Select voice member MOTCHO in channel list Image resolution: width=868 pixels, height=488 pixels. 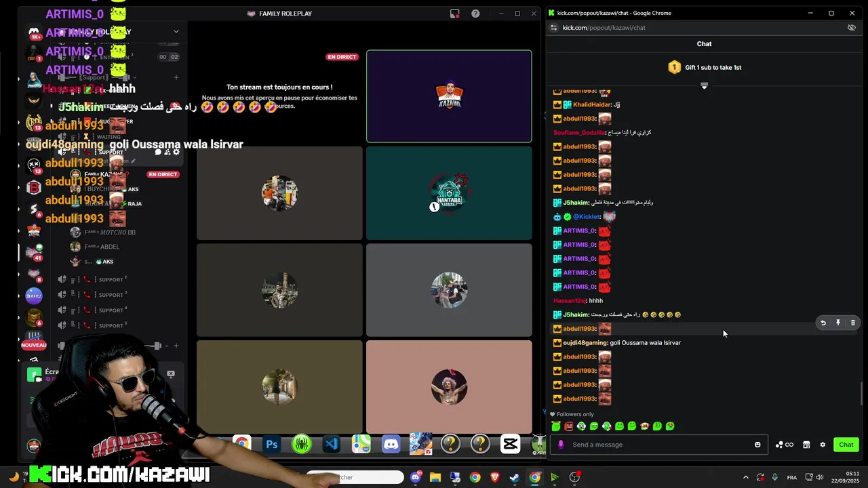click(102, 232)
